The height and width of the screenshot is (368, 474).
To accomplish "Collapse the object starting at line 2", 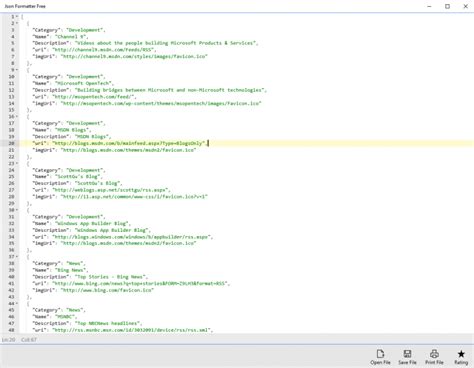I will click(17, 23).
